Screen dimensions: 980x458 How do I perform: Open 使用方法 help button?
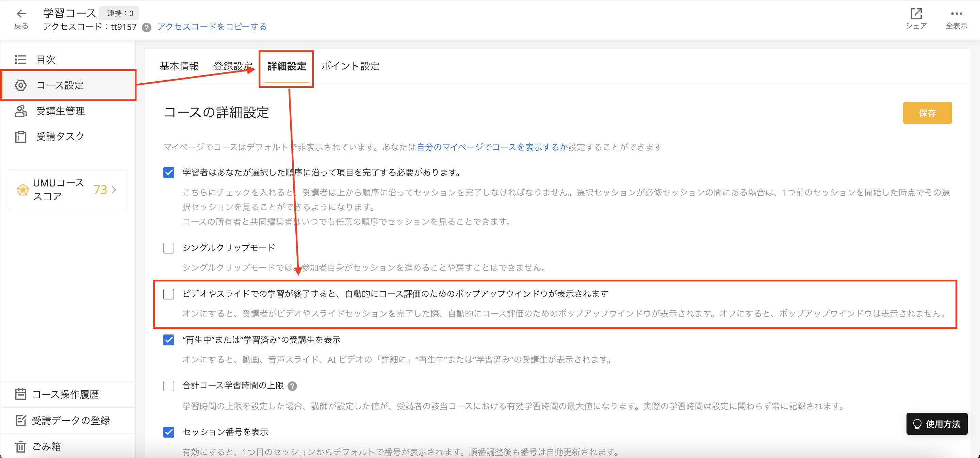click(937, 424)
